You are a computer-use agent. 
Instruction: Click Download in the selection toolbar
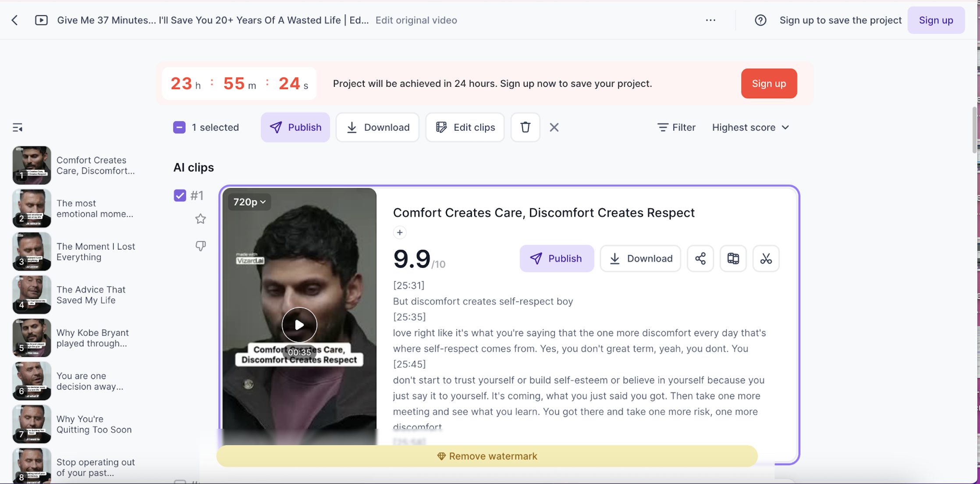[377, 127]
